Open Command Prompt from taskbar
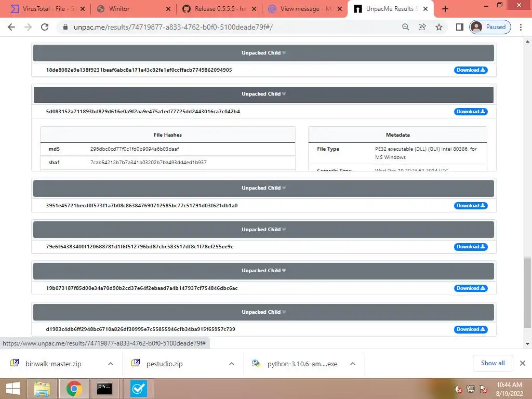 tap(104, 389)
